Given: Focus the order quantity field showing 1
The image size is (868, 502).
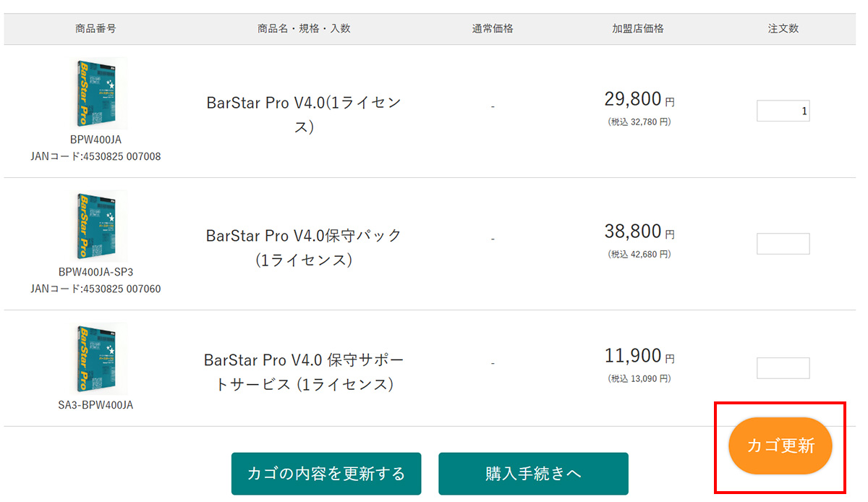Looking at the screenshot, I should point(783,111).
